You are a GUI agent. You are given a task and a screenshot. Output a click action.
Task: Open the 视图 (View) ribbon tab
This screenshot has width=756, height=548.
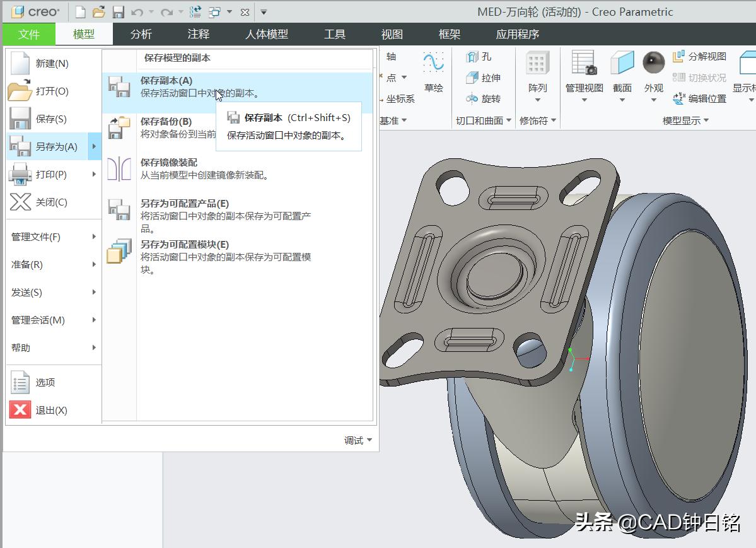point(391,35)
